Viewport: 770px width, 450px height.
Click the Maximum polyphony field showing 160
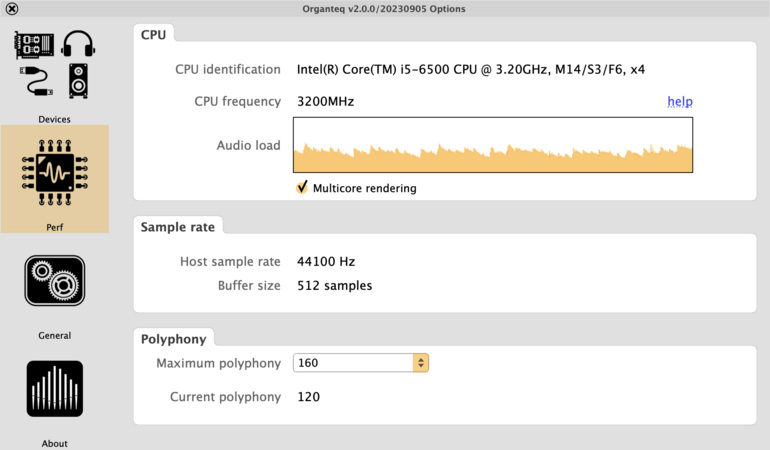click(x=360, y=363)
